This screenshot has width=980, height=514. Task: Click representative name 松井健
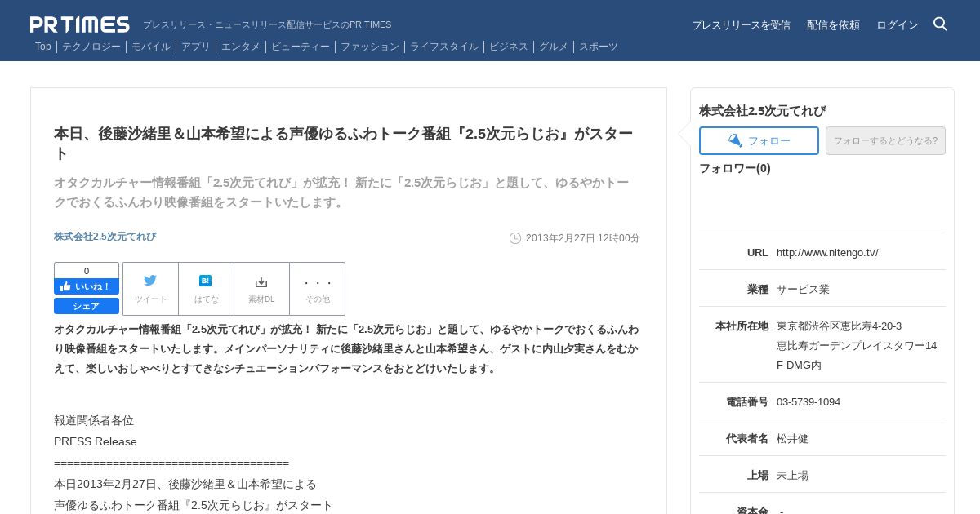(x=792, y=439)
